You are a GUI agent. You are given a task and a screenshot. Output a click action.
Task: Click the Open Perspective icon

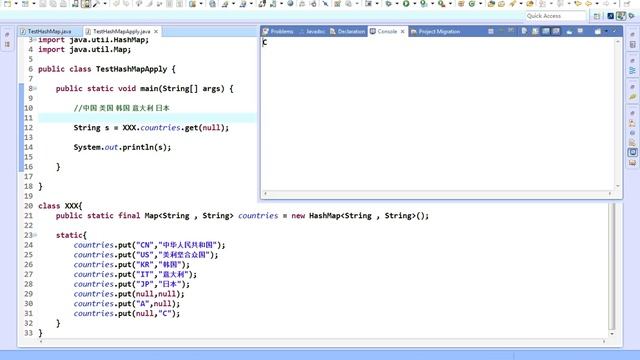click(x=596, y=16)
